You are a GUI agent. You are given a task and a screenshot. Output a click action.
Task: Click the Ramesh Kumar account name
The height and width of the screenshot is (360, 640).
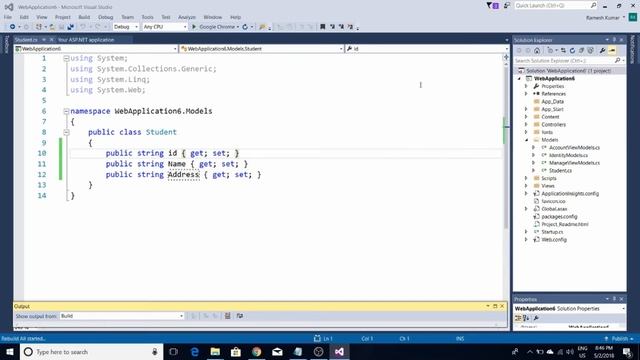click(x=603, y=18)
